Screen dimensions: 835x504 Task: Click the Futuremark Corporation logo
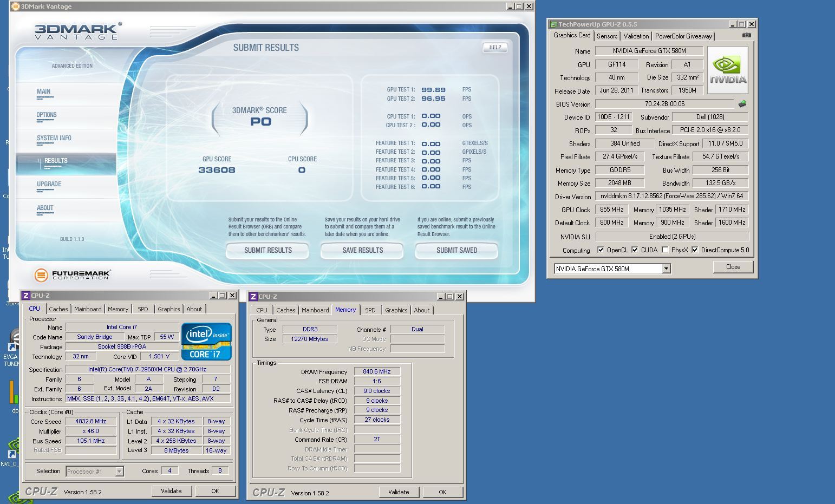tap(72, 275)
